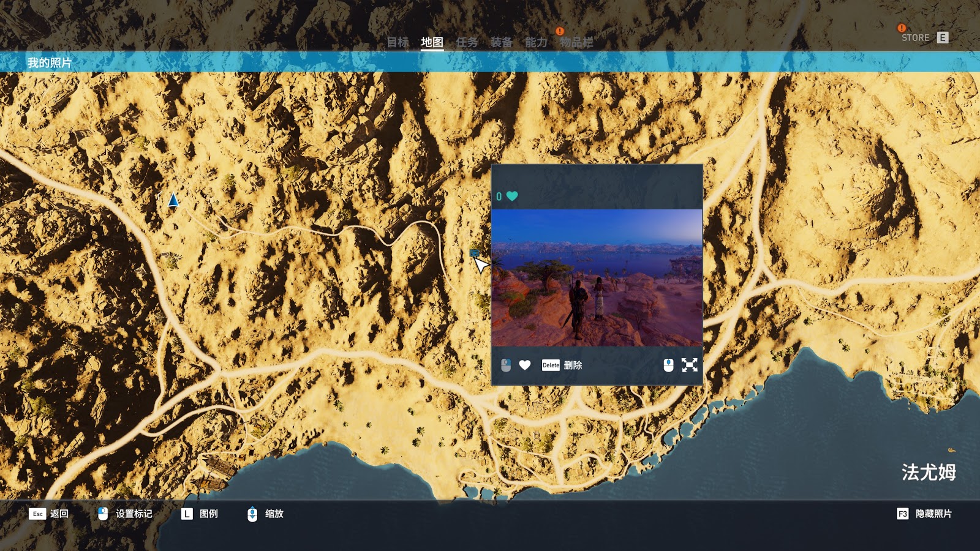This screenshot has height=551, width=980.
Task: Delete the photo via 删除
Action: coord(573,365)
